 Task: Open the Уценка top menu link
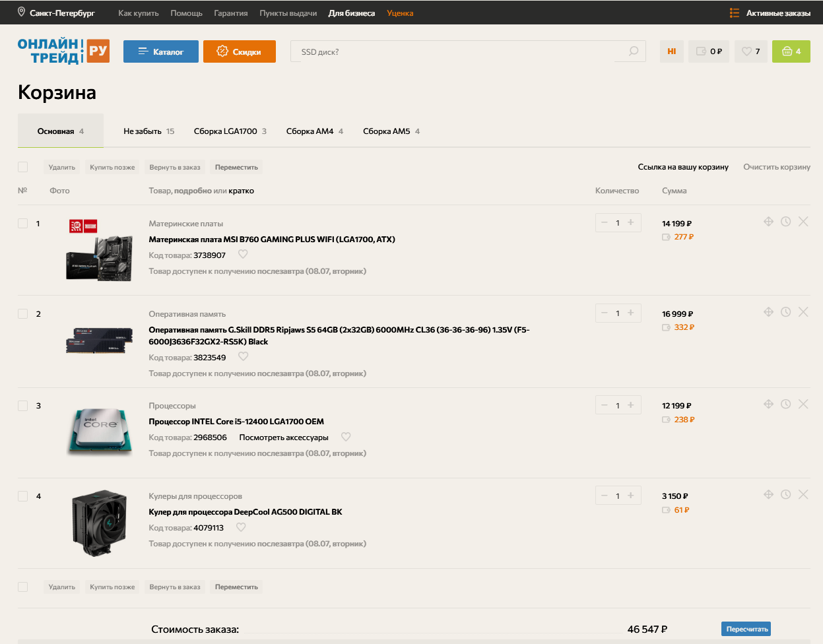click(x=400, y=13)
